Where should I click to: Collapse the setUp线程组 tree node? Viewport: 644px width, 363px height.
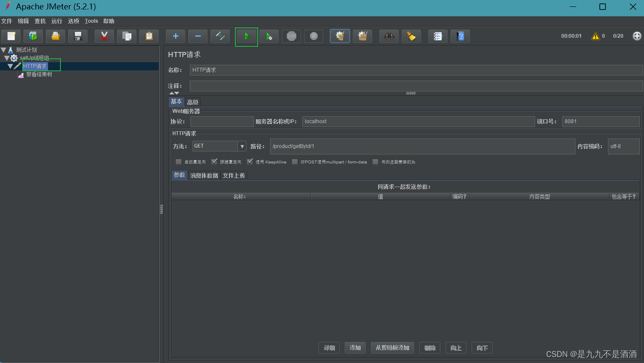click(6, 58)
